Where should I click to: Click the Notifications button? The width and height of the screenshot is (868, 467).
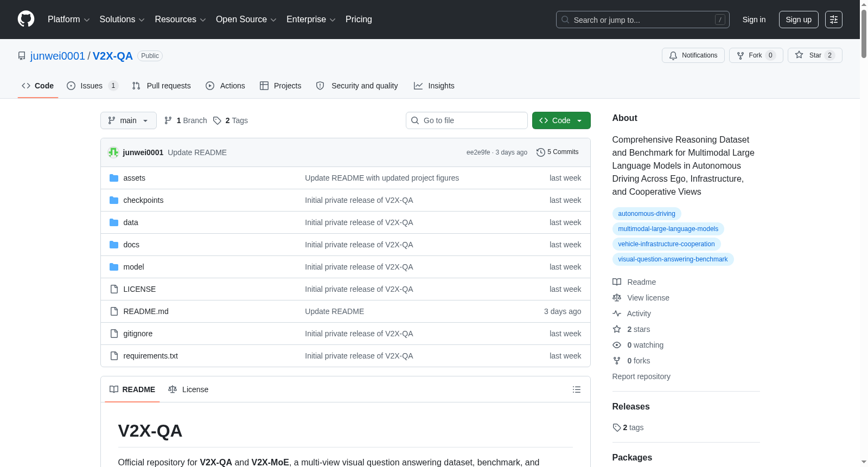[x=693, y=55]
